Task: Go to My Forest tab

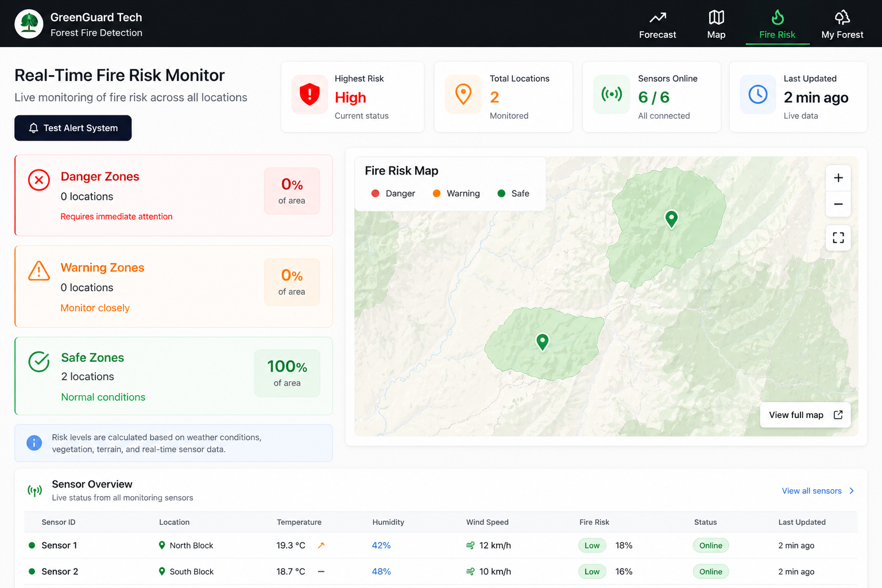Action: (842, 25)
